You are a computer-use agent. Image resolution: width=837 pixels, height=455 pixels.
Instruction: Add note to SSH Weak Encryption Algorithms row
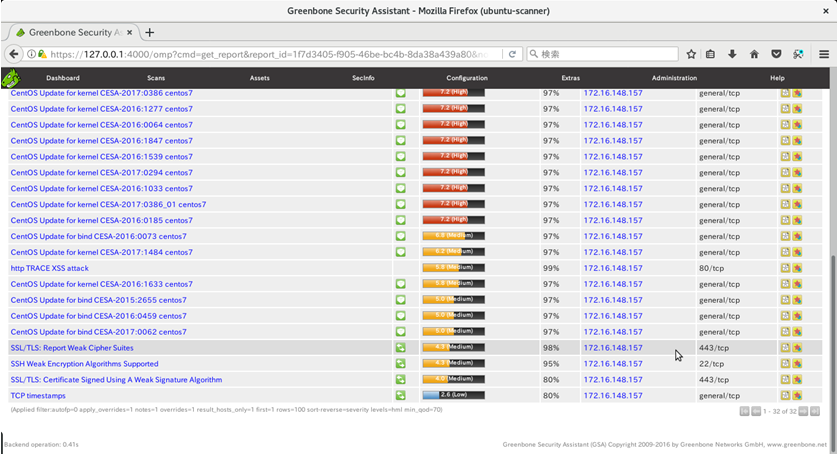click(x=785, y=364)
